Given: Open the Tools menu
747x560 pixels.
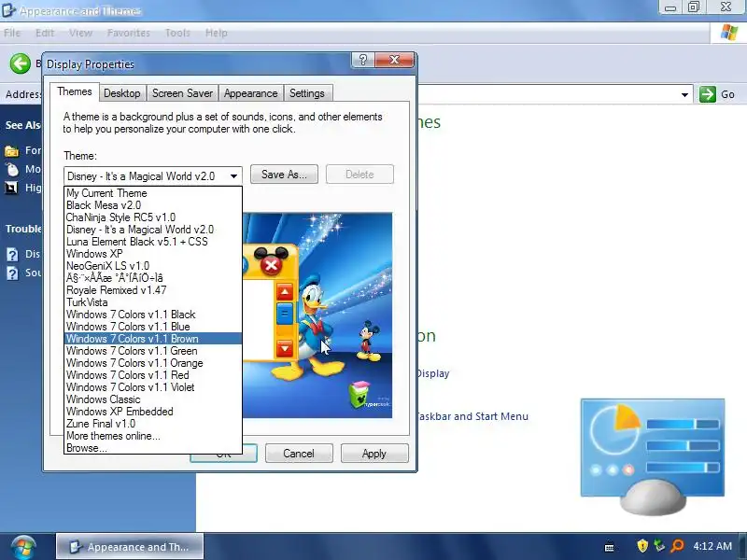Looking at the screenshot, I should pyautogui.click(x=177, y=33).
